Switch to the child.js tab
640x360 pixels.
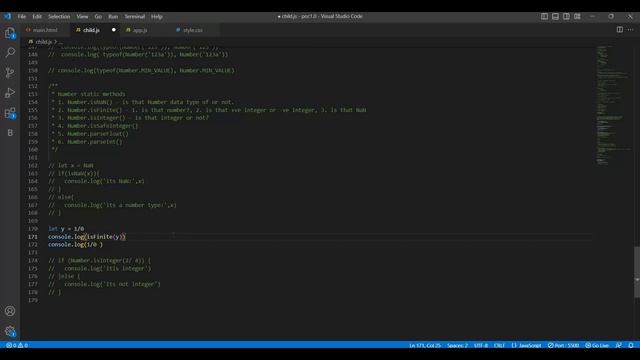pyautogui.click(x=91, y=30)
